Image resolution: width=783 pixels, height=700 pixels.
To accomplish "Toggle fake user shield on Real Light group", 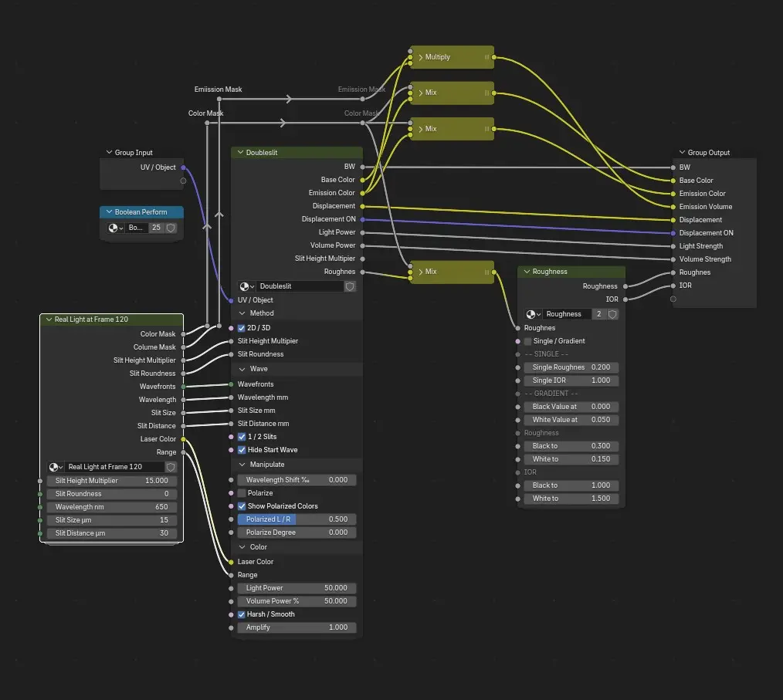I will point(171,467).
